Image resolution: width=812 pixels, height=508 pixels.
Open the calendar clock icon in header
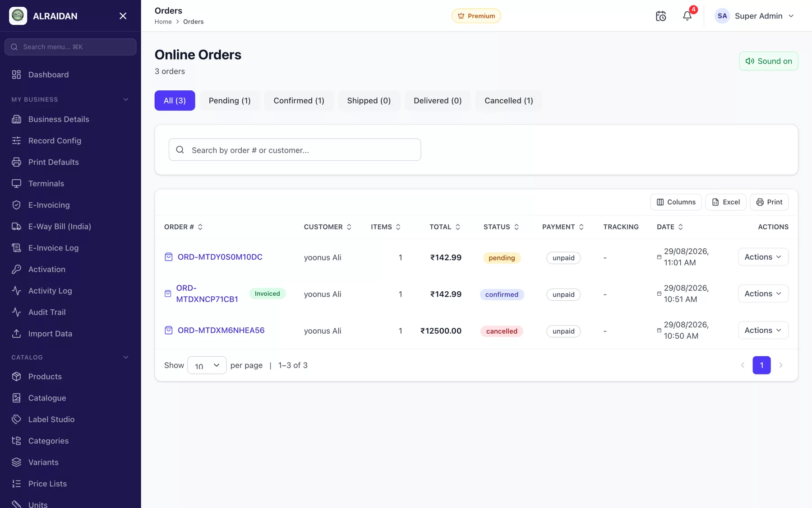661,16
